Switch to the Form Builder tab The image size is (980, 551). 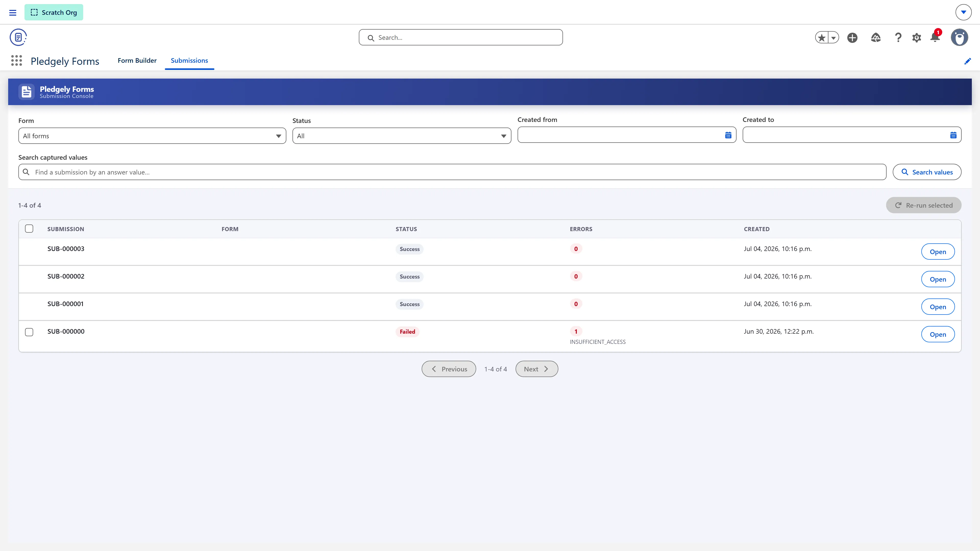(x=137, y=60)
